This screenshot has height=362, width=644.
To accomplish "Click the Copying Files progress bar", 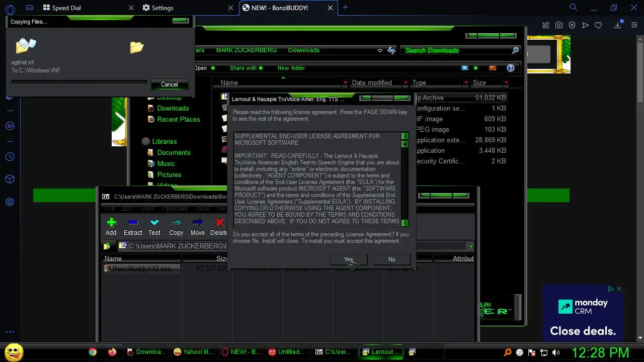I will [x=79, y=82].
